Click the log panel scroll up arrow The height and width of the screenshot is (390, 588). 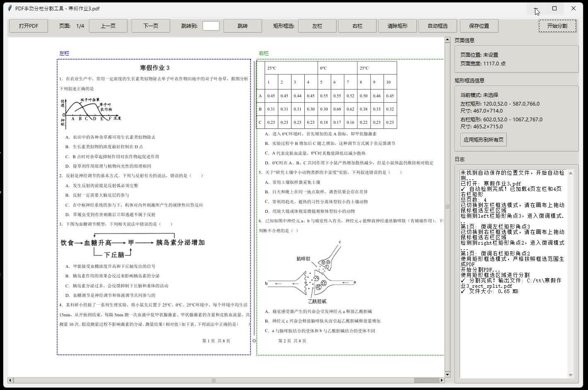tap(571, 173)
